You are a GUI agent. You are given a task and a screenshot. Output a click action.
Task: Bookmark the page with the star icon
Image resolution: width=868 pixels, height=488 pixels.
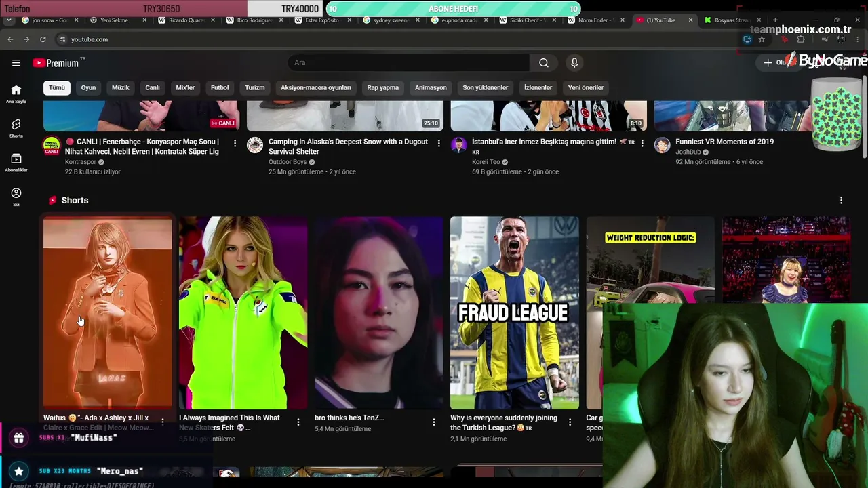pos(762,39)
